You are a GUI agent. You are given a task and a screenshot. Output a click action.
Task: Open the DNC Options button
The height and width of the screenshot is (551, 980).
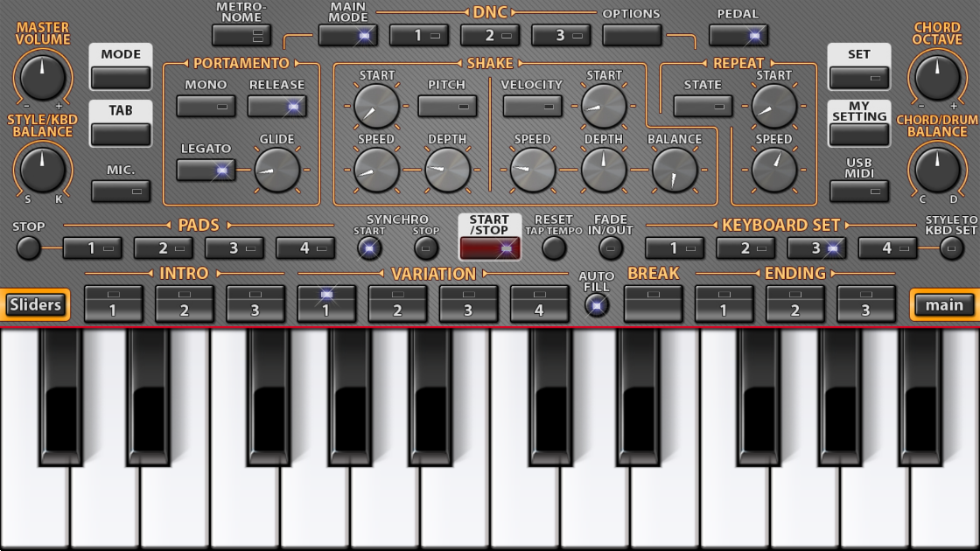click(632, 35)
